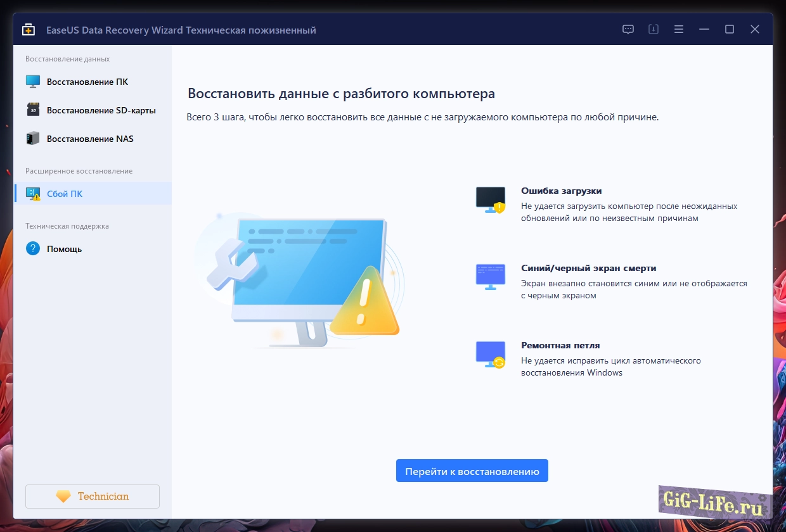Image resolution: width=786 pixels, height=532 pixels.
Task: Click the blue screen of death icon
Action: point(491,277)
